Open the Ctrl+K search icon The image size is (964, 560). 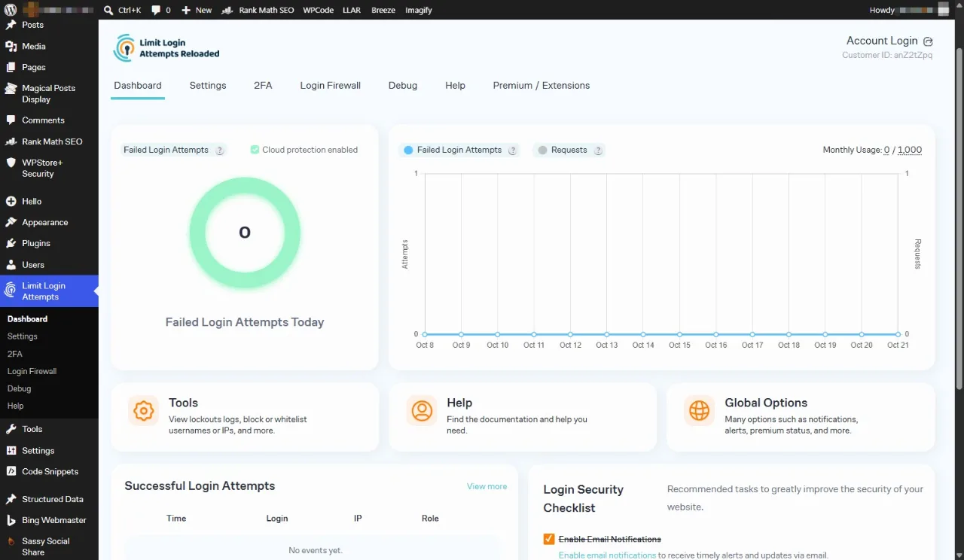(108, 11)
